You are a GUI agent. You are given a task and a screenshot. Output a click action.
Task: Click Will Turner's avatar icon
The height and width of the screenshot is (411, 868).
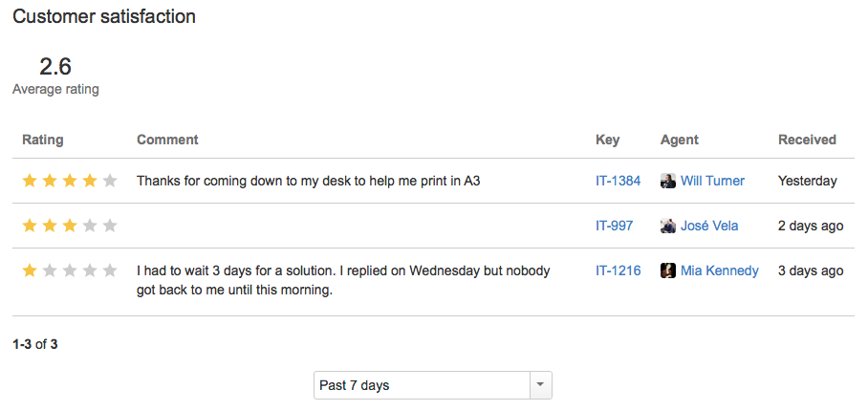pos(668,181)
